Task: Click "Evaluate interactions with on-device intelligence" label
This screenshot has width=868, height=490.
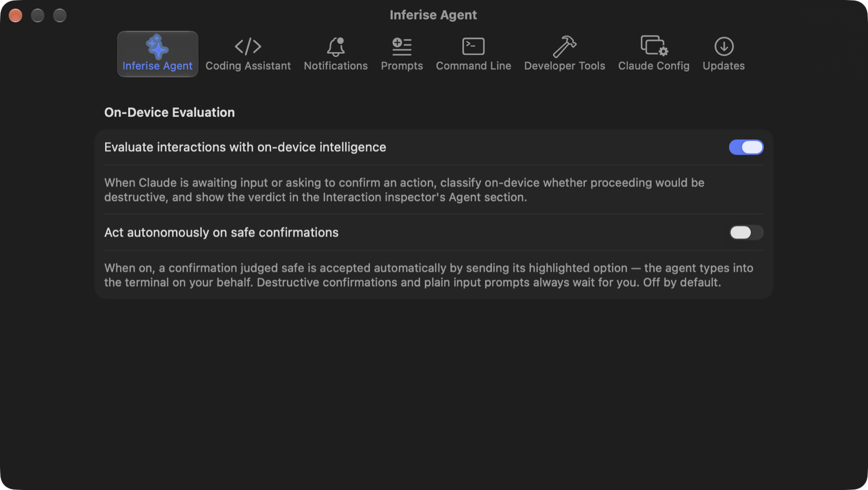Action: 245,147
